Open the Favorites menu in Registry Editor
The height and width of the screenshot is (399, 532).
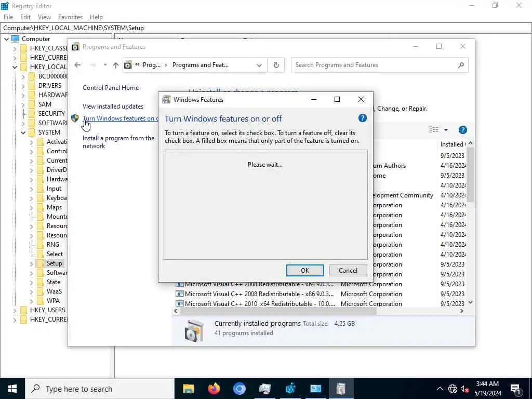(x=70, y=17)
